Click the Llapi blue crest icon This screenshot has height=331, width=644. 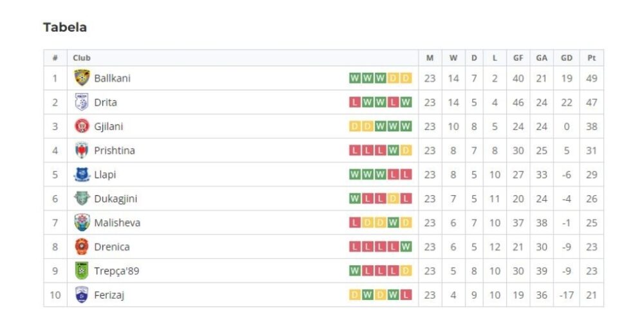[82, 175]
